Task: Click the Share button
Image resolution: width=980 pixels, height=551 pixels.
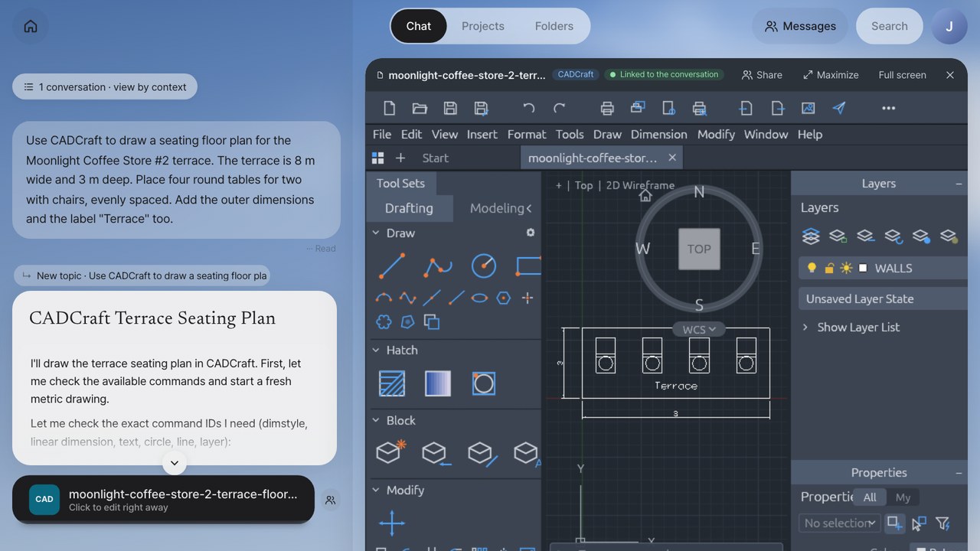Action: (x=762, y=75)
